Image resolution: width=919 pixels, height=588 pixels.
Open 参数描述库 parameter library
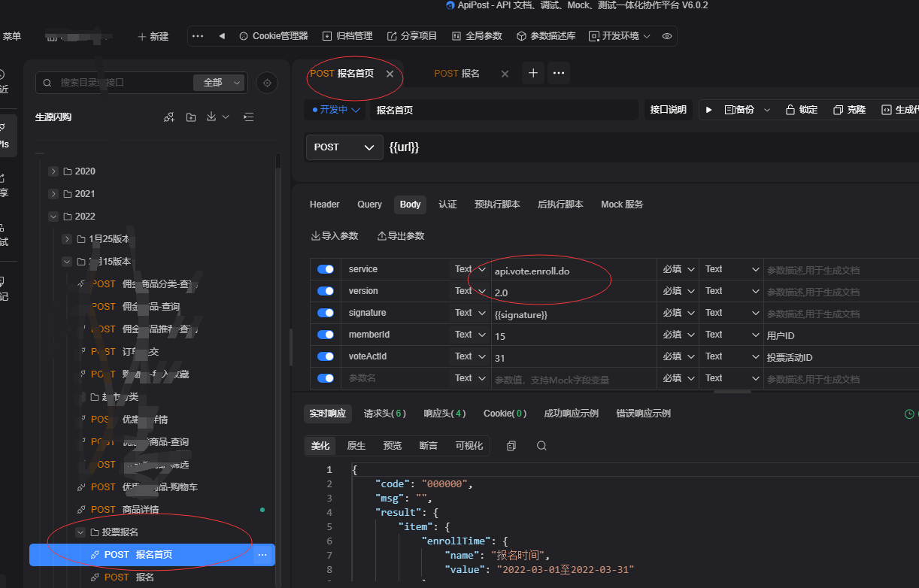click(546, 36)
